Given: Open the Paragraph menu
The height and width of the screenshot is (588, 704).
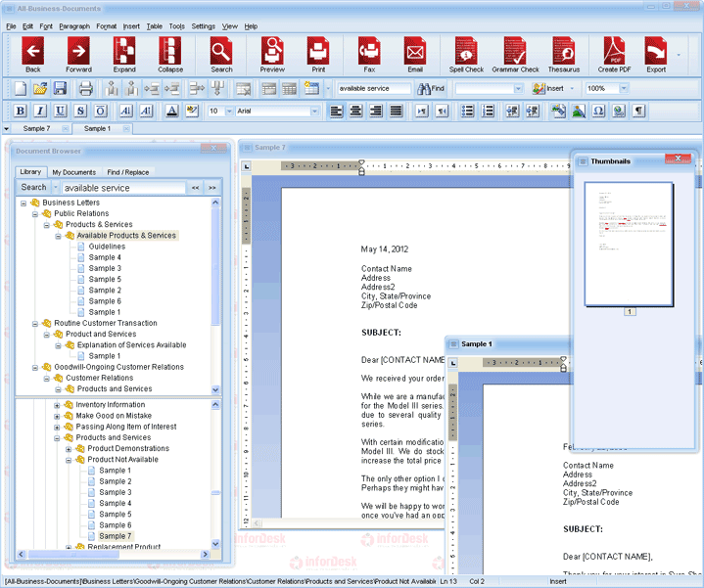Looking at the screenshot, I should [x=74, y=26].
